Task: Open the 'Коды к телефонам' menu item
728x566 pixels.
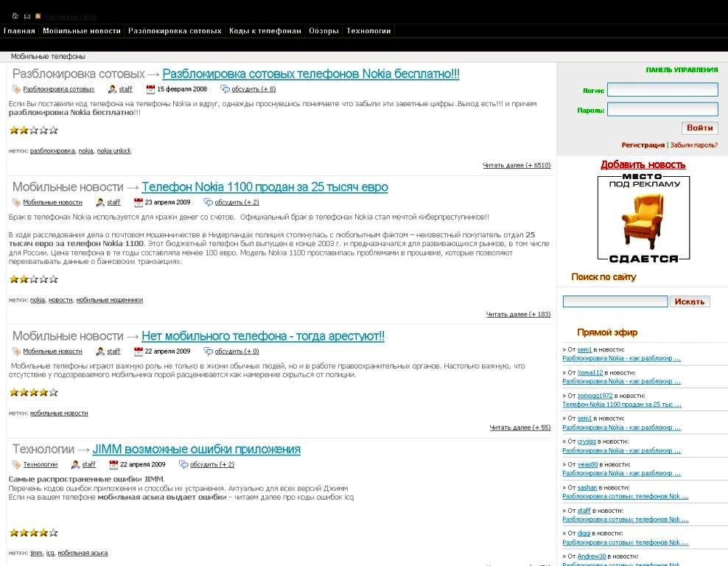Action: coord(265,31)
